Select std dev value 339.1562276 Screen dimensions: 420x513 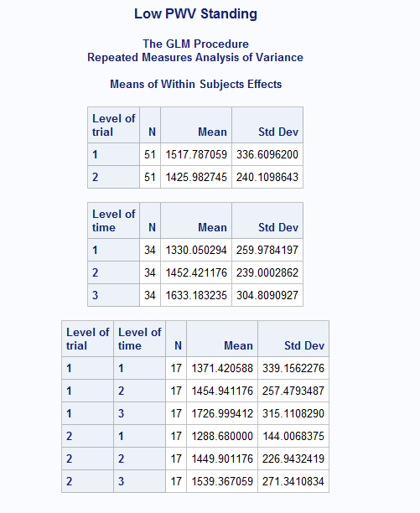pos(293,368)
